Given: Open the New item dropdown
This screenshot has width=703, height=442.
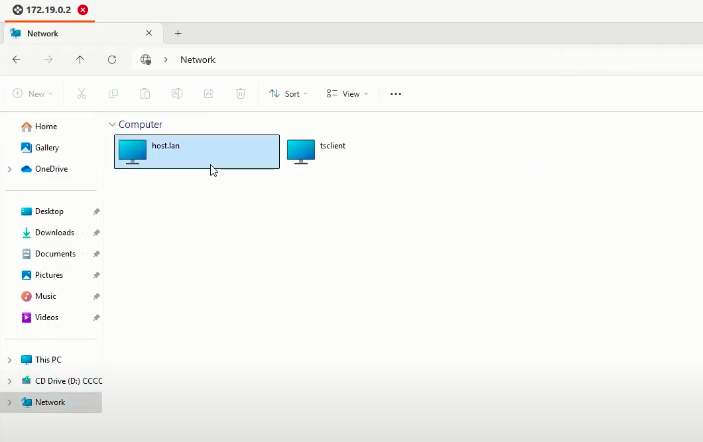Looking at the screenshot, I should click(33, 94).
